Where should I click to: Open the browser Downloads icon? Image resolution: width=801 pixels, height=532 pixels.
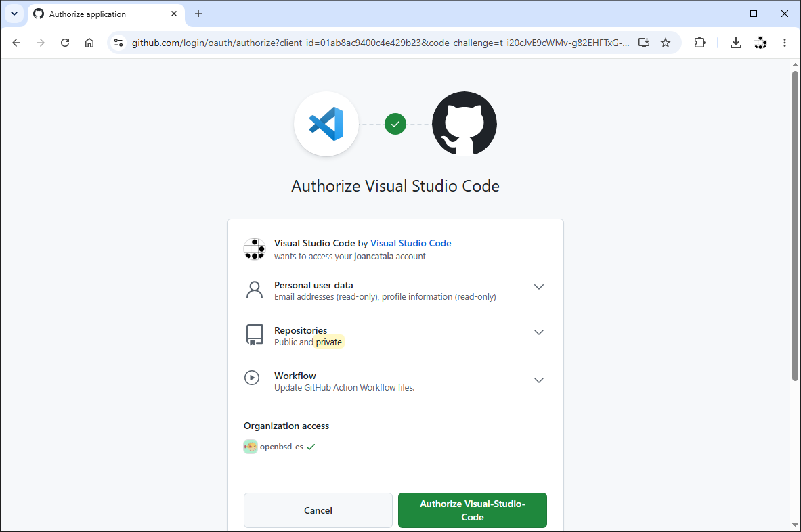[x=735, y=43]
